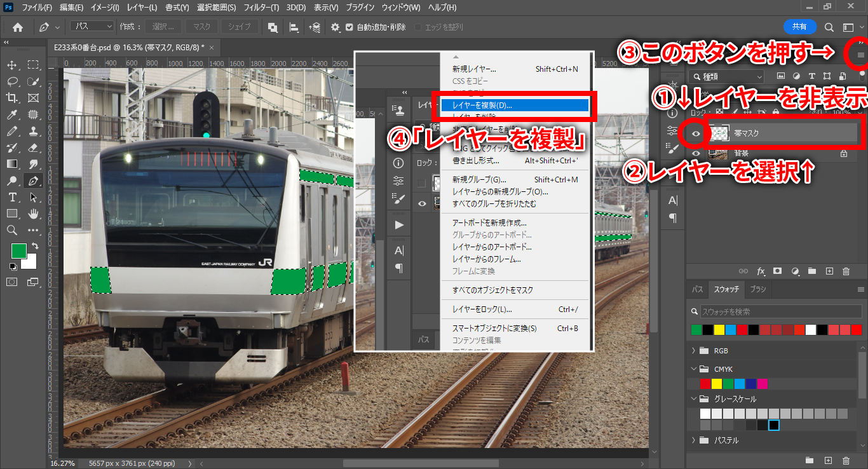Viewport: 868px width, 469px height.
Task: Click the trash icon in Layers panel
Action: [846, 271]
